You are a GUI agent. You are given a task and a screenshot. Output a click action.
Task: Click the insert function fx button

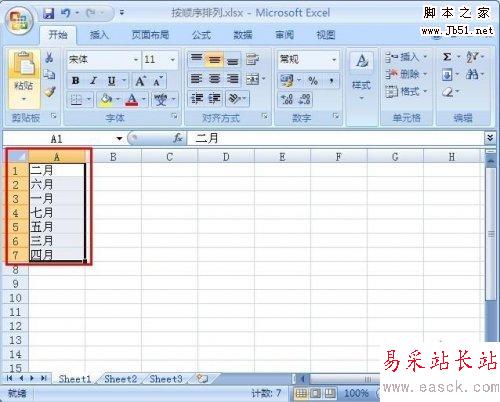point(178,138)
